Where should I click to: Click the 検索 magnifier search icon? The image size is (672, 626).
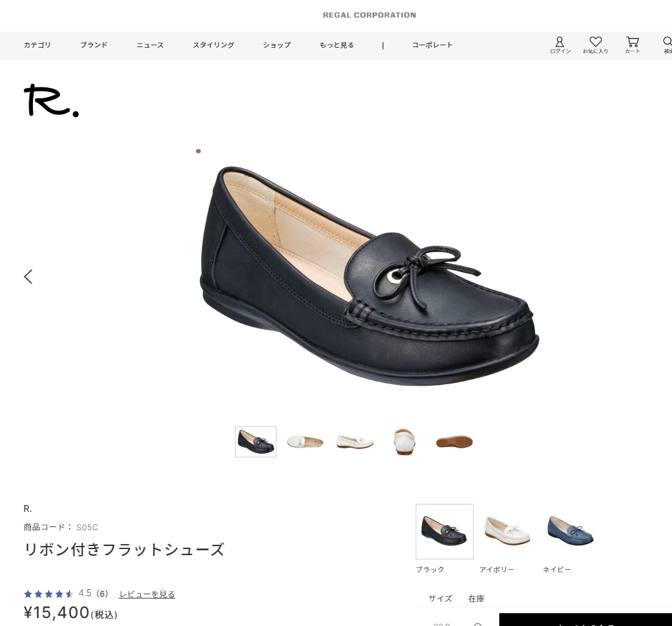coord(667,43)
